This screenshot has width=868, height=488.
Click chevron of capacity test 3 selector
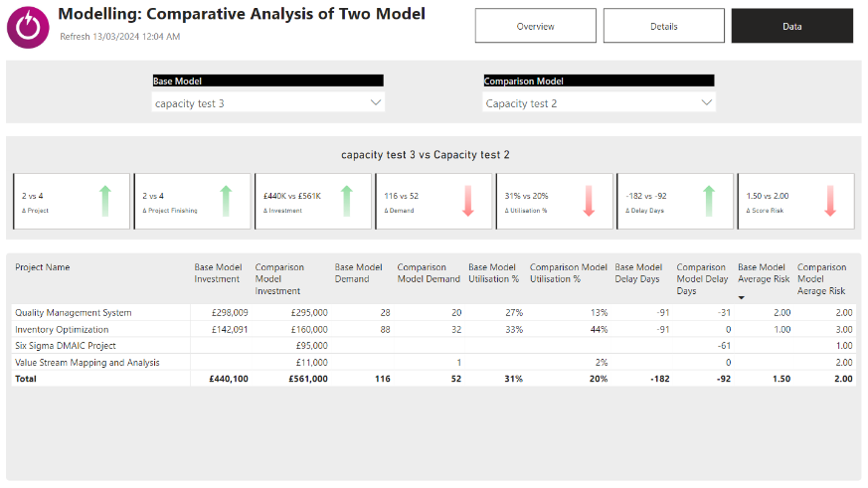point(375,102)
